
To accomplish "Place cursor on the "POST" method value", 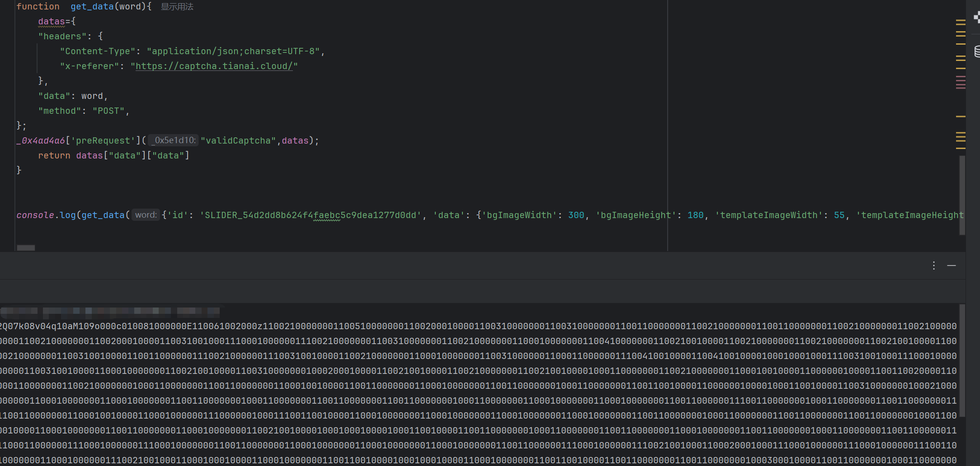I will tap(108, 111).
